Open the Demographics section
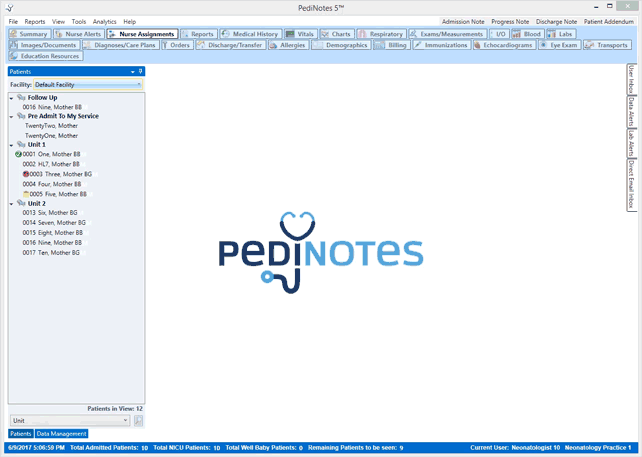This screenshot has width=642, height=457. pos(341,45)
